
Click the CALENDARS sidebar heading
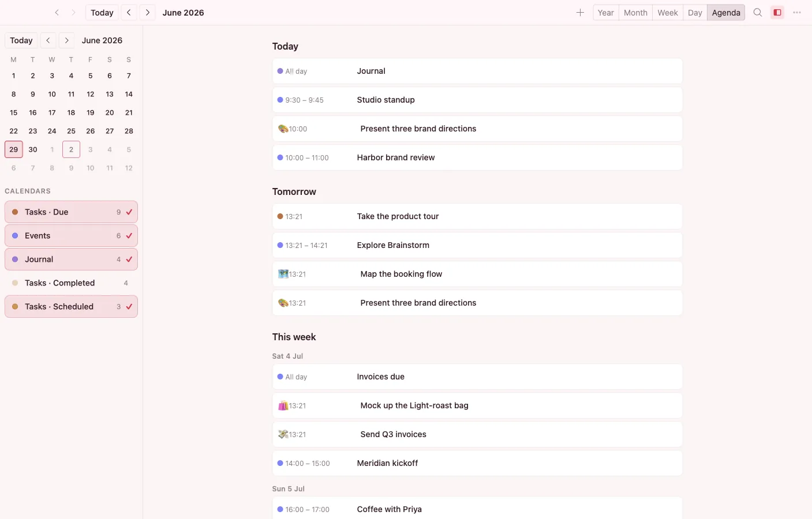click(28, 191)
